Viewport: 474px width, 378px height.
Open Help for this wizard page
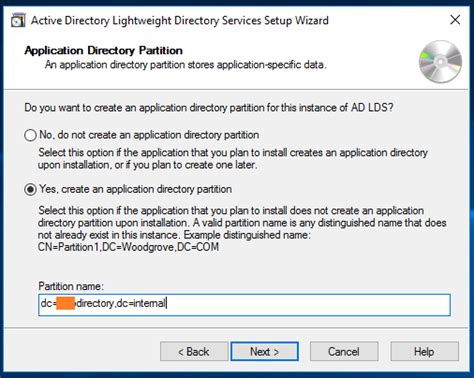click(x=424, y=351)
